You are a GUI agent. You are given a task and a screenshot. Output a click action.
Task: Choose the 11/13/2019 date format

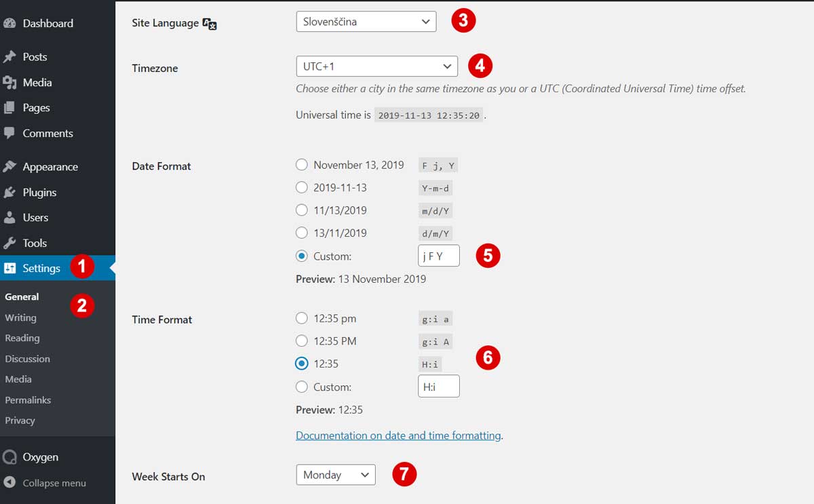tap(302, 210)
